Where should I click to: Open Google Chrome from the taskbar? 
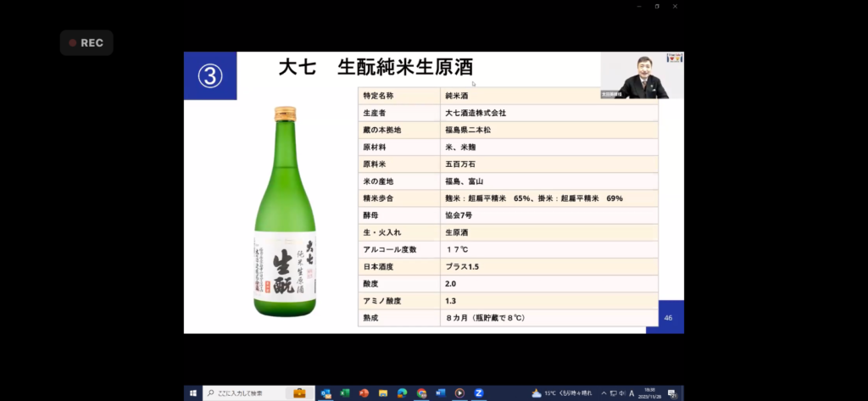422,393
